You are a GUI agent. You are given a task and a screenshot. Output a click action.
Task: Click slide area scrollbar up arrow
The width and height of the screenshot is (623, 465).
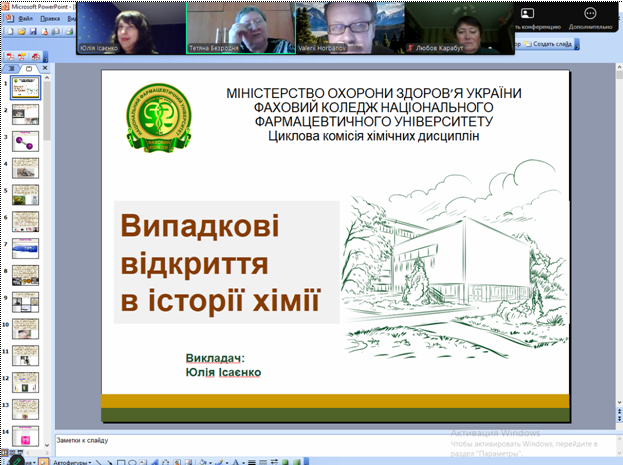619,67
